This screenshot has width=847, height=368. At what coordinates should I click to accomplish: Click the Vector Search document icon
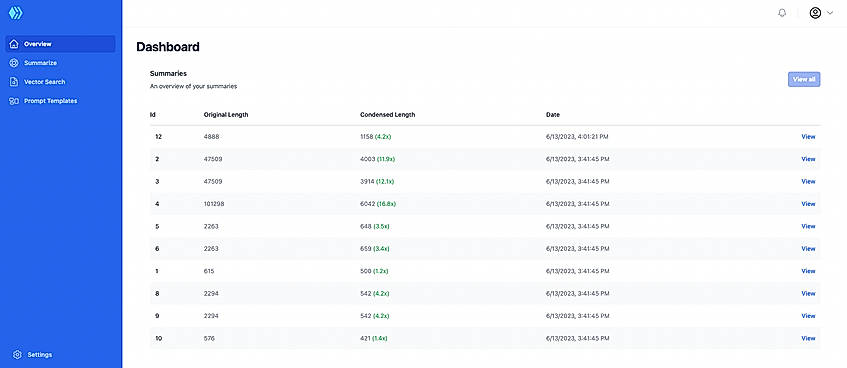coord(14,82)
